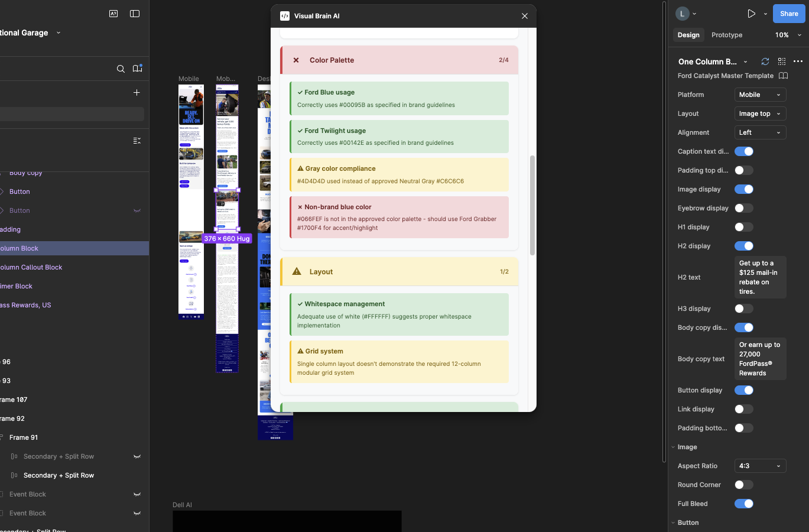Click the AI text icon in left header

113,14
